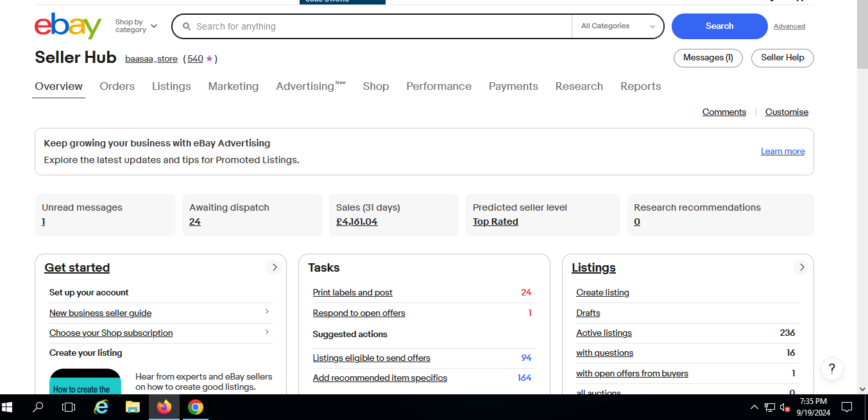868x420 pixels.
Task: Click Learn more in the advertising banner
Action: point(783,152)
